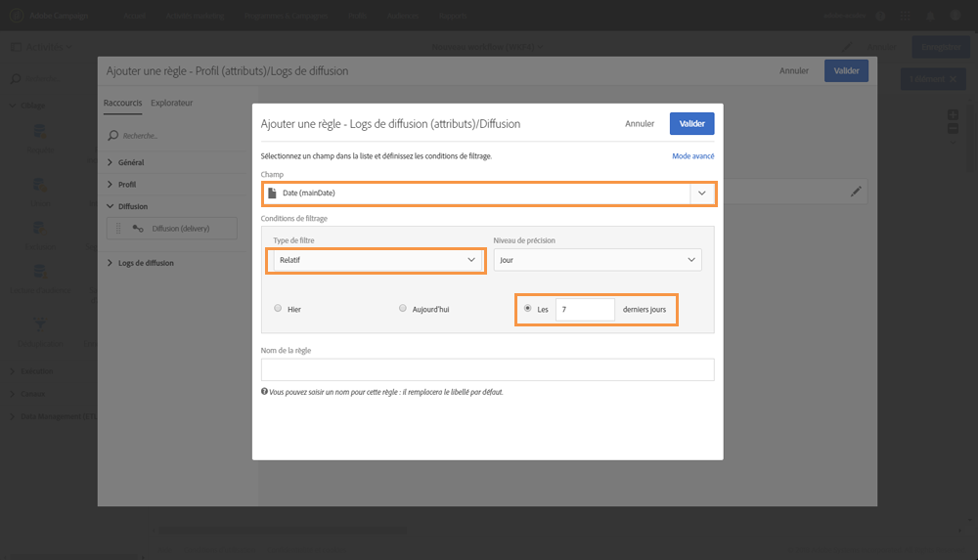Click Valider in the front dialog
The height and width of the screenshot is (560, 978).
(691, 124)
